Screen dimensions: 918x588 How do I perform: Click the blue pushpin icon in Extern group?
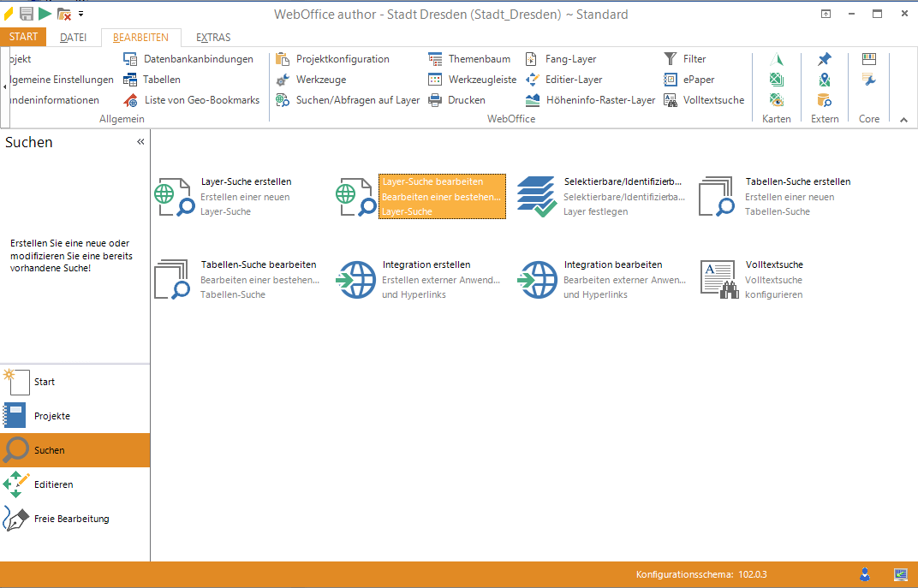coord(824,59)
